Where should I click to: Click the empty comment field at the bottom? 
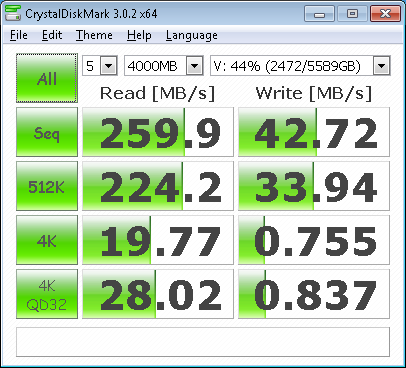203,342
